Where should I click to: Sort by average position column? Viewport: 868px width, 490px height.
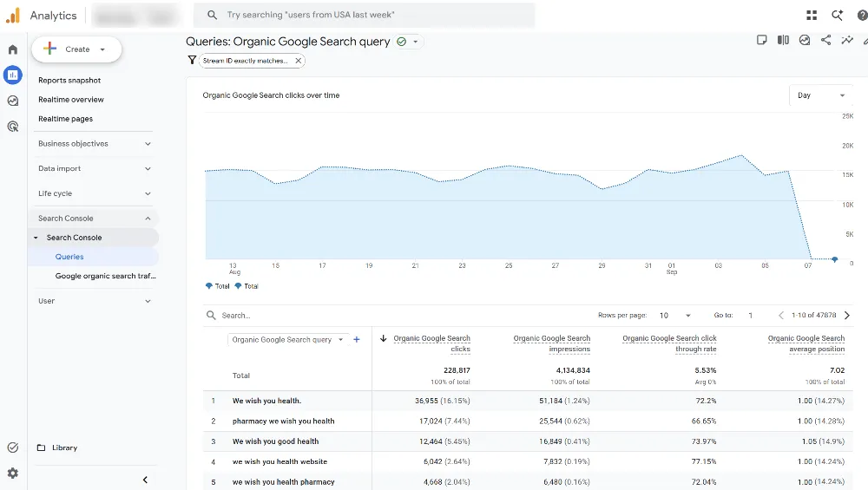click(x=806, y=343)
